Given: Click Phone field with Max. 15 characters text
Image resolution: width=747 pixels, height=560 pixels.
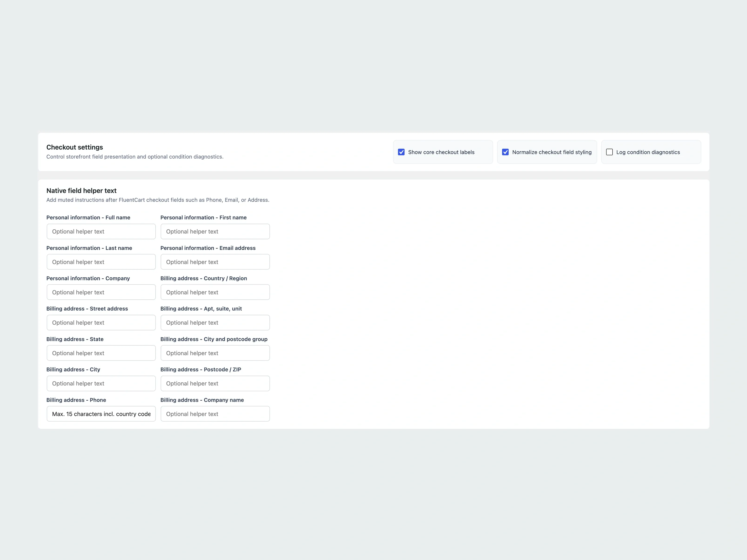Looking at the screenshot, I should pyautogui.click(x=101, y=413).
